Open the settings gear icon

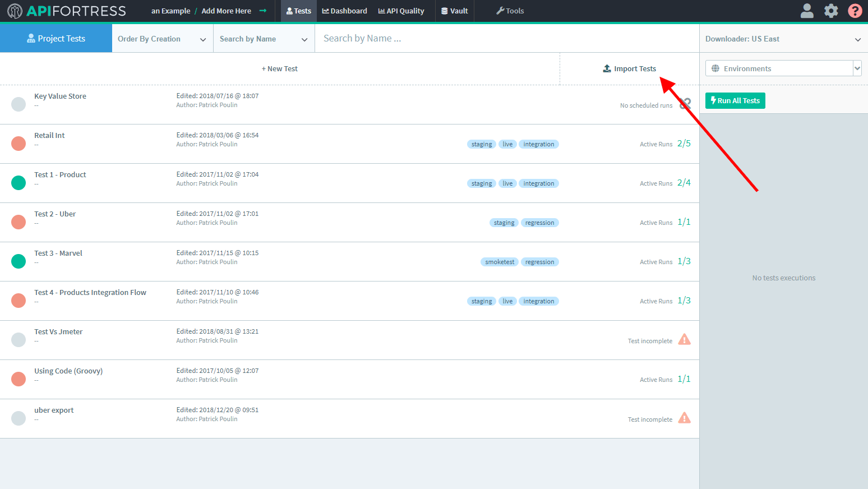[831, 11]
